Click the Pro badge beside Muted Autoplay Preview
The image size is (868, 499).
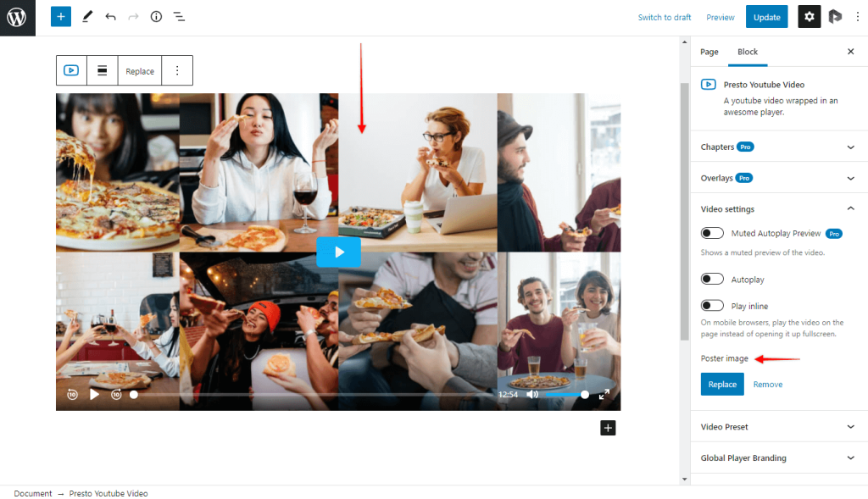point(834,234)
